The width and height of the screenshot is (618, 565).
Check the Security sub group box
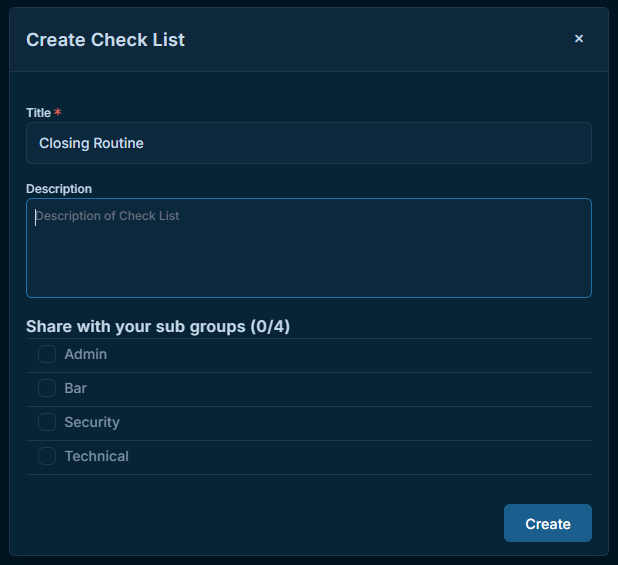[47, 422]
